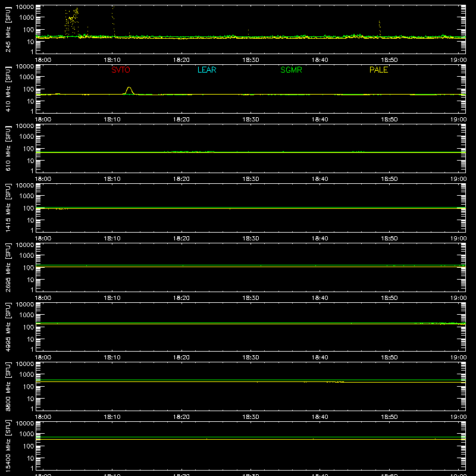Click the 18:20 tick label under 2695 MHz panel
Viewport: 476px width, 476px height.
(181, 298)
